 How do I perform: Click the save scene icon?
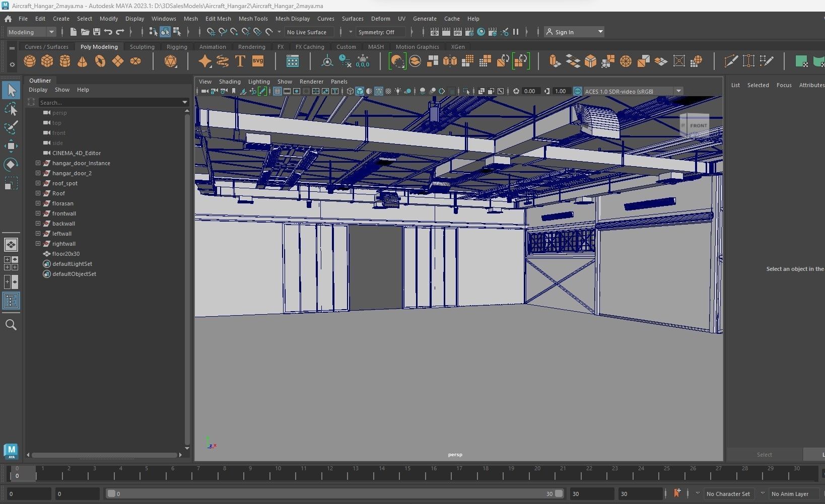[97, 32]
